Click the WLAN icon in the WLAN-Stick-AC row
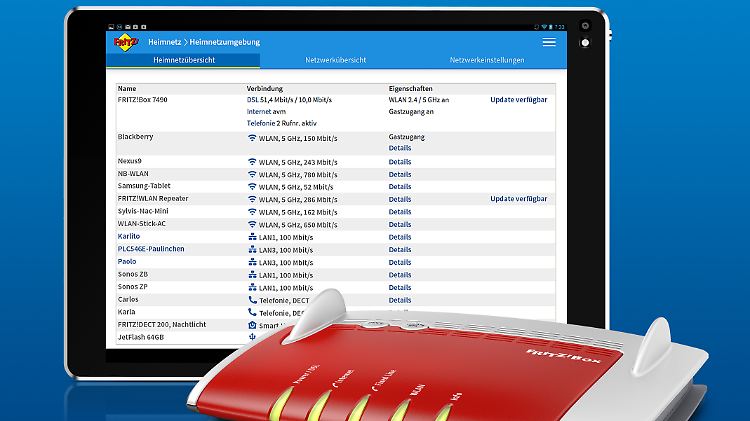Screen dimensions: 750x421 pos(252,224)
